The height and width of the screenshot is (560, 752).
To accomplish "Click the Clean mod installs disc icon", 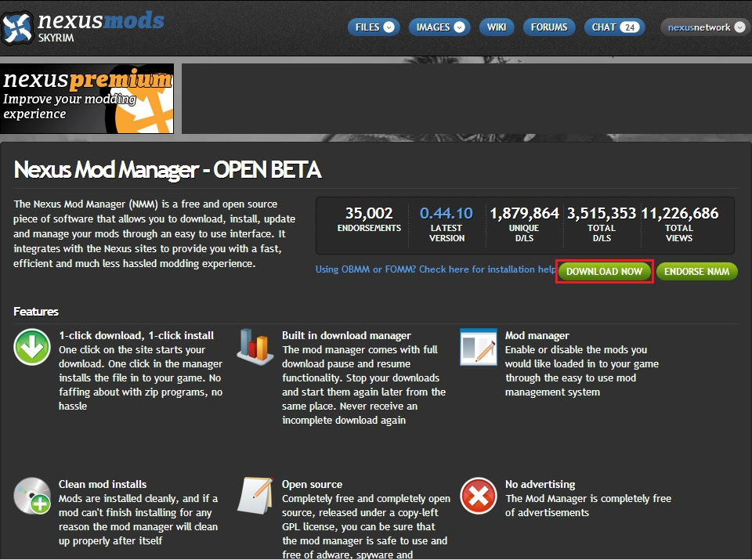I will pyautogui.click(x=32, y=496).
